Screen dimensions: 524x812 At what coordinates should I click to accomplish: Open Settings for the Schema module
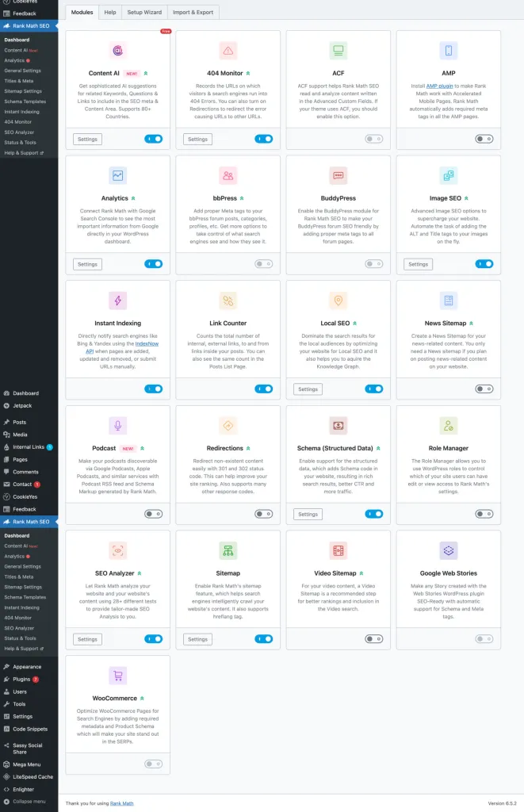(x=308, y=515)
